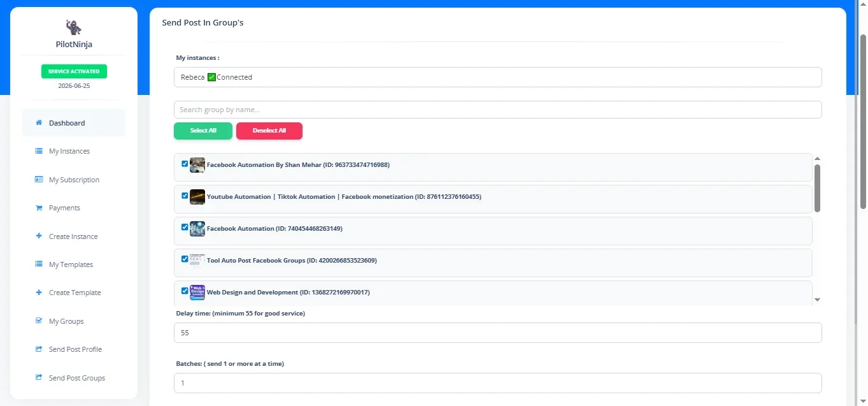Click the Search group by name field
Screen dimensions: 868x406
point(497,110)
